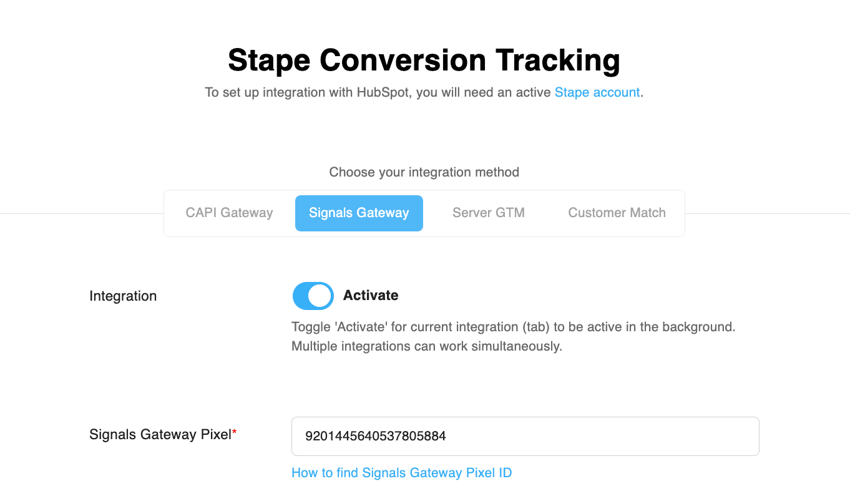This screenshot has height=504, width=850.
Task: Switch to the CAPI Gateway tab
Action: 229,213
